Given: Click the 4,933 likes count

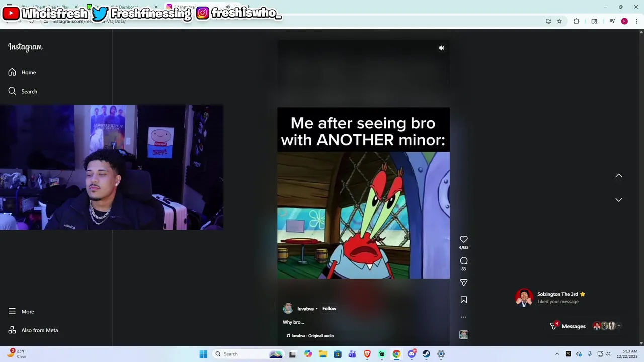Looking at the screenshot, I should click(464, 248).
